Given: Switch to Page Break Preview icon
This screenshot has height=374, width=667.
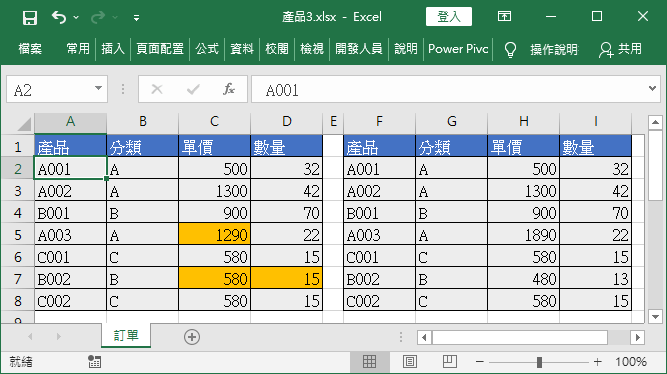Looking at the screenshot, I should [450, 362].
